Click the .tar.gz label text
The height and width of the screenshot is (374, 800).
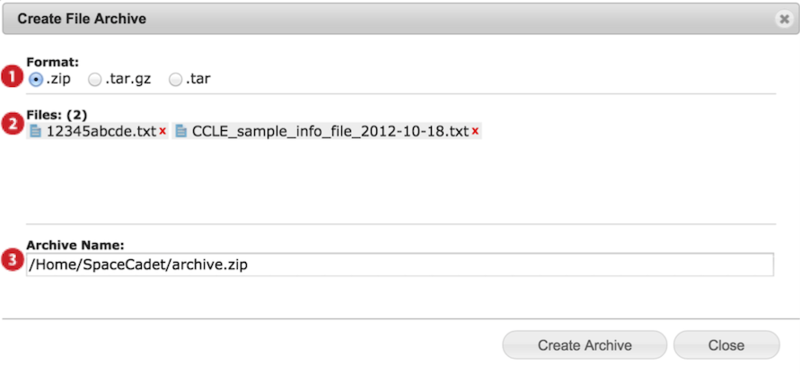click(128, 80)
